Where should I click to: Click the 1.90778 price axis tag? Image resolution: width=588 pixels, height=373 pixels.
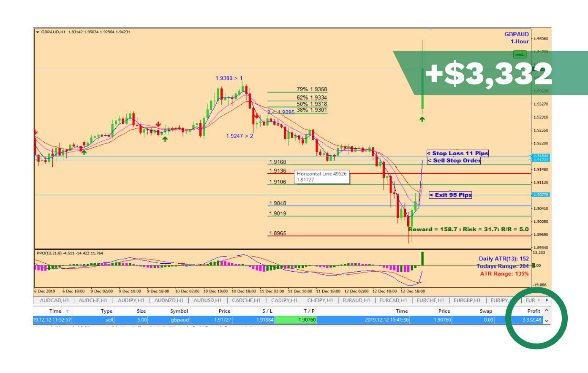(540, 195)
